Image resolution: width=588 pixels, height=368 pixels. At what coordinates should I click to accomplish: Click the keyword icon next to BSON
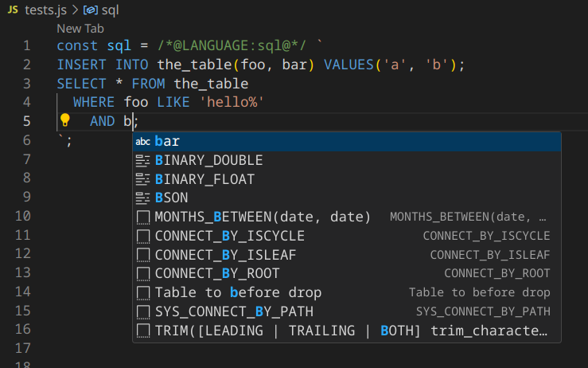pyautogui.click(x=143, y=198)
